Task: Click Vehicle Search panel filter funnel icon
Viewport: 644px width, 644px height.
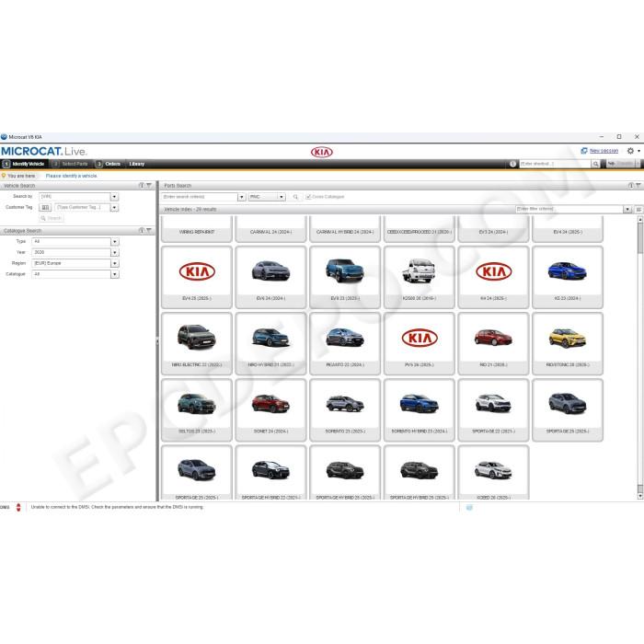Action: (149, 186)
